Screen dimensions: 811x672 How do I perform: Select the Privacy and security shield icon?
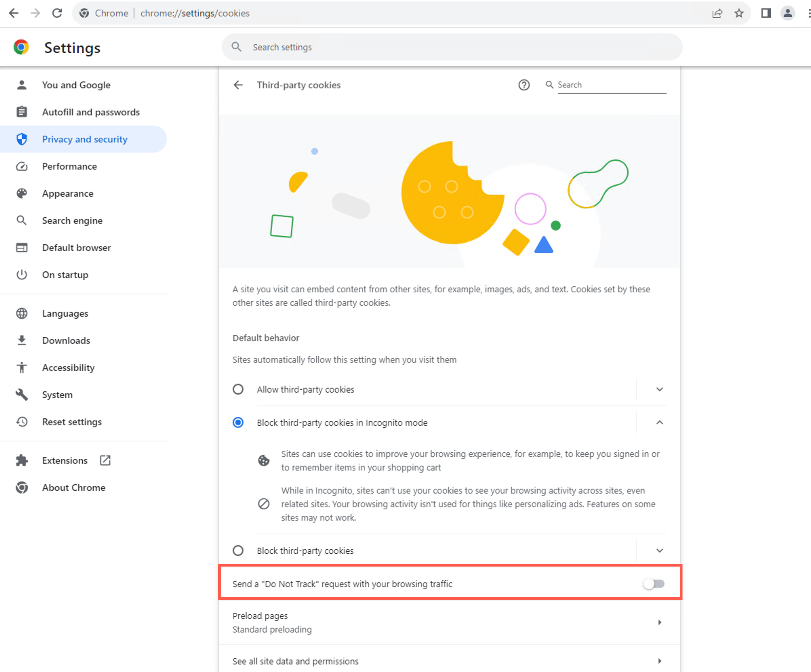tap(22, 139)
